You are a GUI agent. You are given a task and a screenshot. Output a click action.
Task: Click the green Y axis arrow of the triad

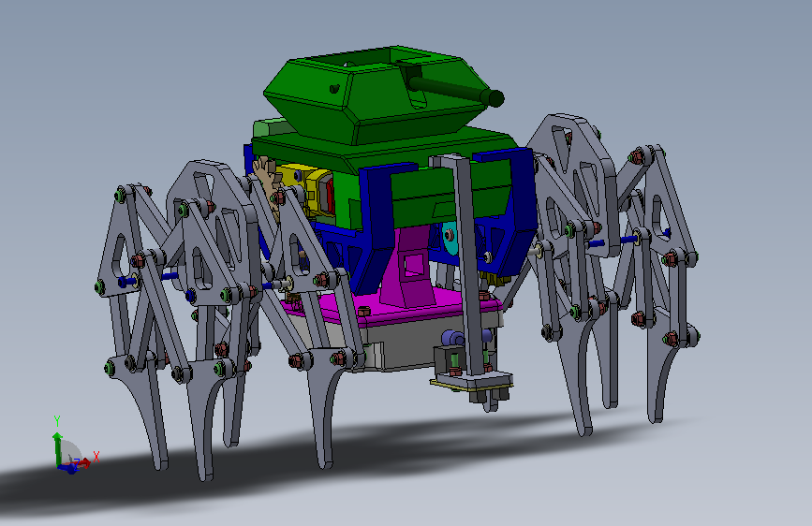pos(57,447)
